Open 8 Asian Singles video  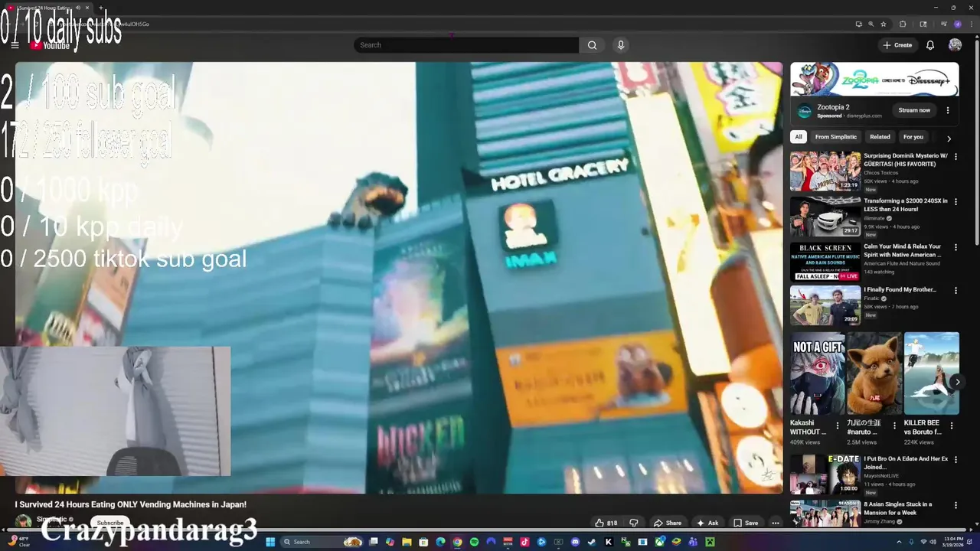[825, 514]
